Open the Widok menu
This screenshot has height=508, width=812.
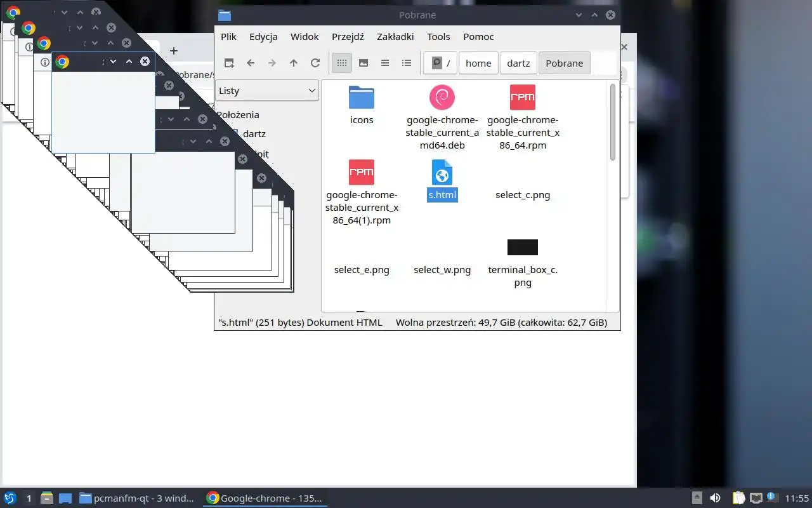tap(304, 37)
